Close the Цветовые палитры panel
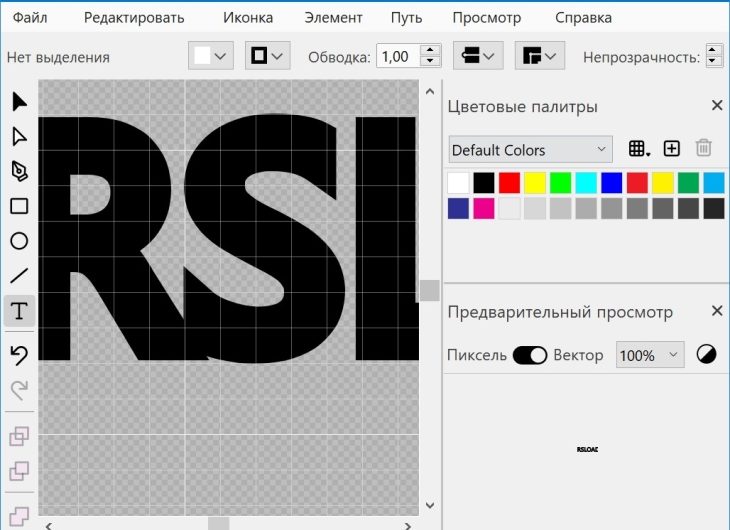Viewport: 730px width, 530px height. 717,105
